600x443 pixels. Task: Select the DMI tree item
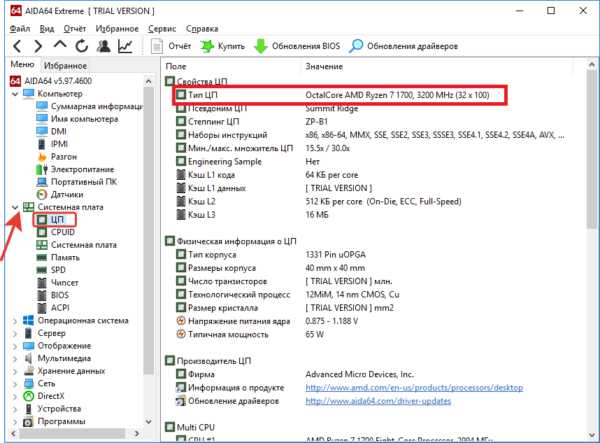[x=52, y=132]
